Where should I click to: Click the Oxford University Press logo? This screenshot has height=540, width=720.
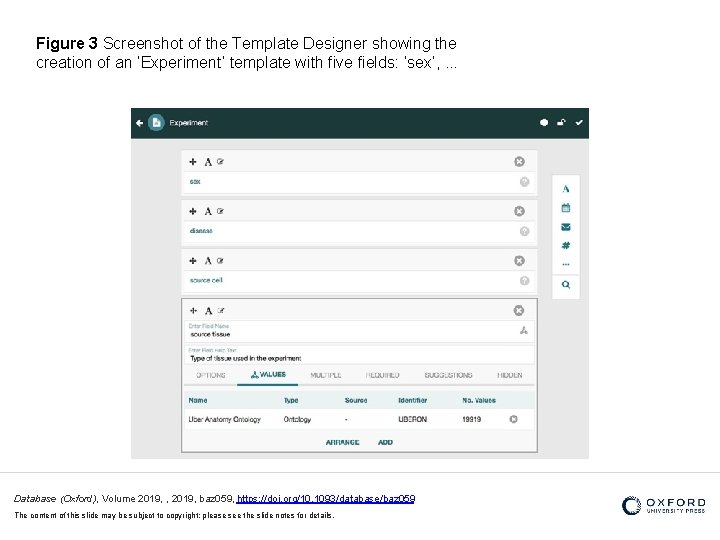point(664,506)
